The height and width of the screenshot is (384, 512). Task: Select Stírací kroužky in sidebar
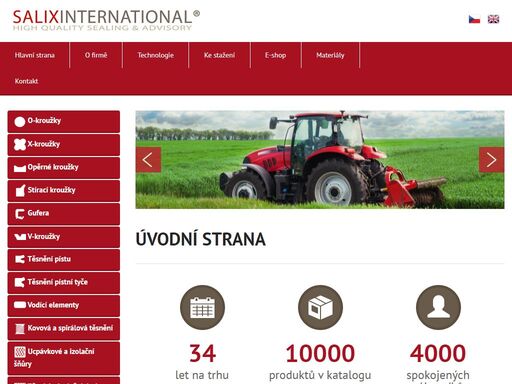pyautogui.click(x=64, y=191)
